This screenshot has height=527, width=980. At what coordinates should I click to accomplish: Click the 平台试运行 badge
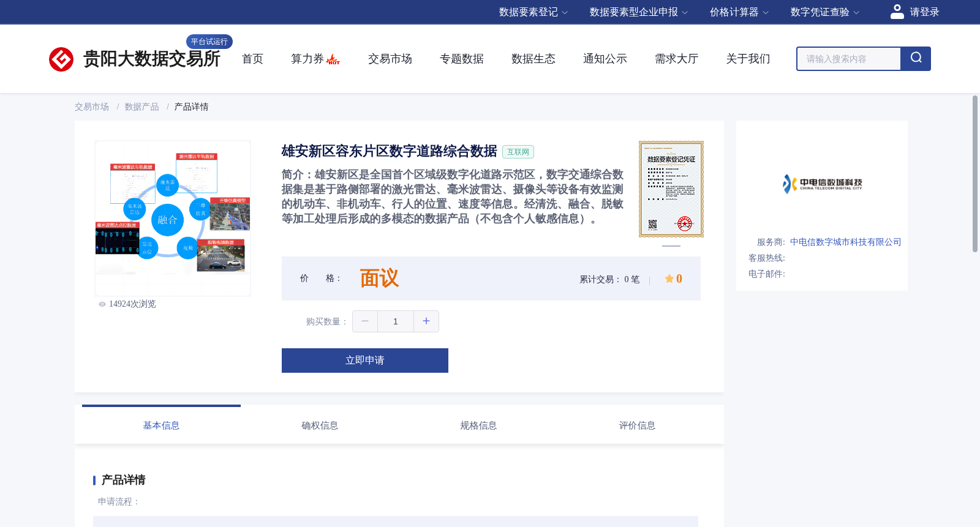(209, 42)
